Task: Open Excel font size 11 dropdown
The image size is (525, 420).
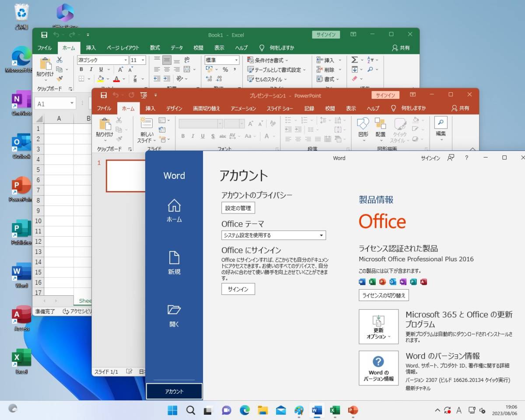Action: tap(143, 60)
